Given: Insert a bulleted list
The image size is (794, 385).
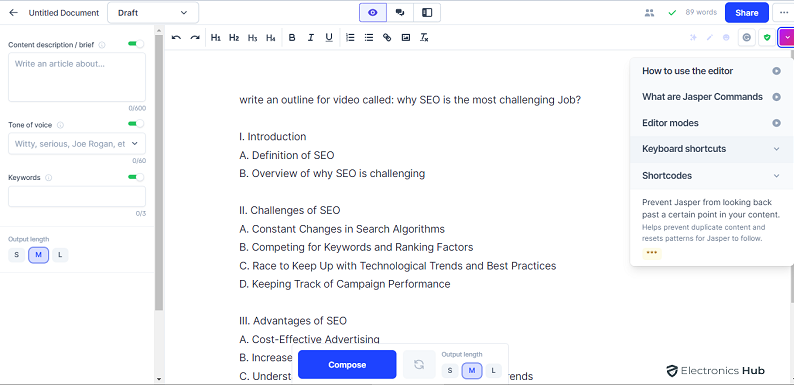Looking at the screenshot, I should click(x=369, y=37).
